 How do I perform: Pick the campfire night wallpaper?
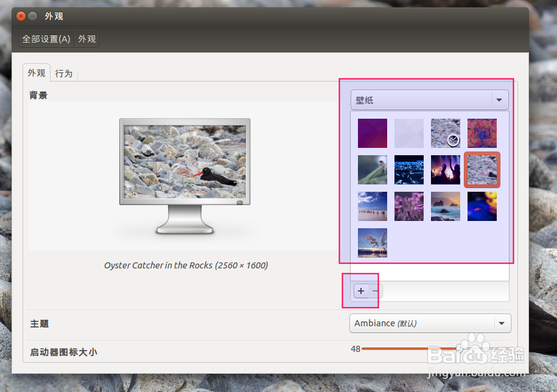click(445, 169)
